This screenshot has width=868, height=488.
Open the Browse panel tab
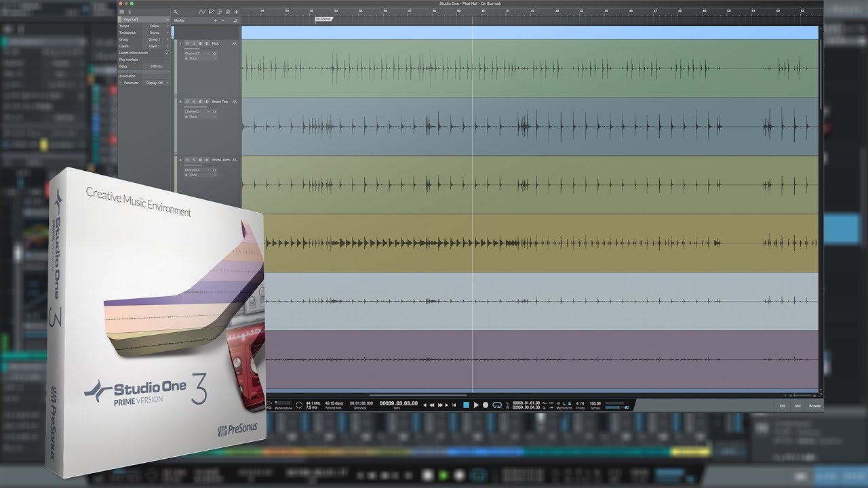tap(814, 405)
